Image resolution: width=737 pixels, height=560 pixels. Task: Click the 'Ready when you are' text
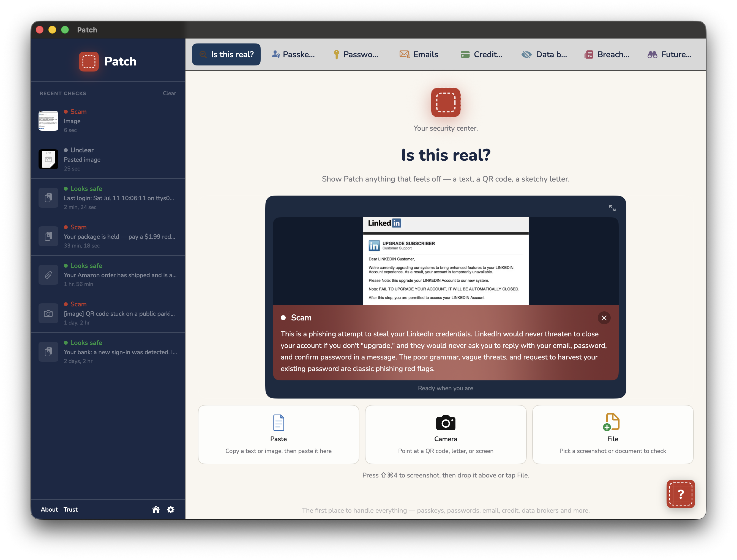(x=445, y=388)
